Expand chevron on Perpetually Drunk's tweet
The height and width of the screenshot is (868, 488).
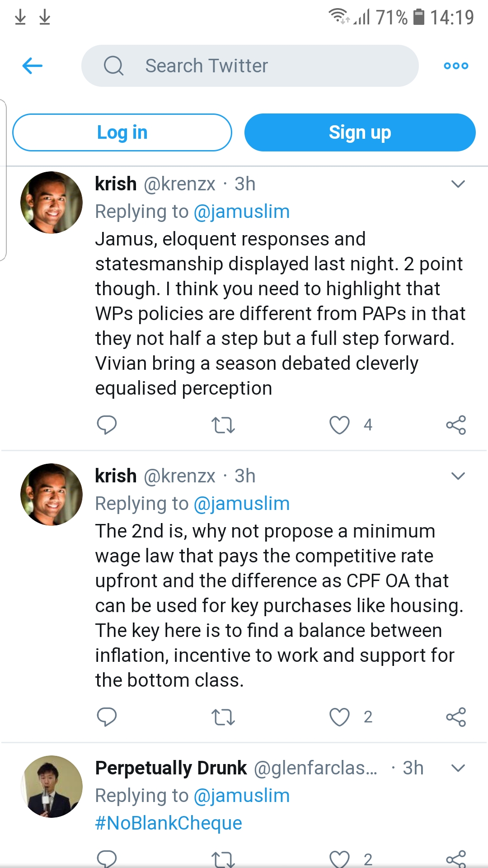coord(458,768)
